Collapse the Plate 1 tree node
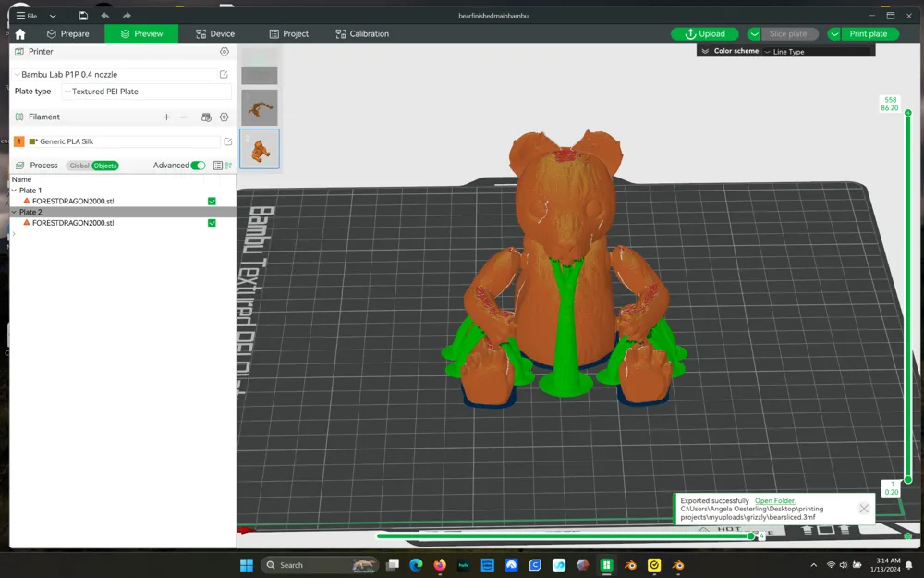924x578 pixels. [14, 191]
